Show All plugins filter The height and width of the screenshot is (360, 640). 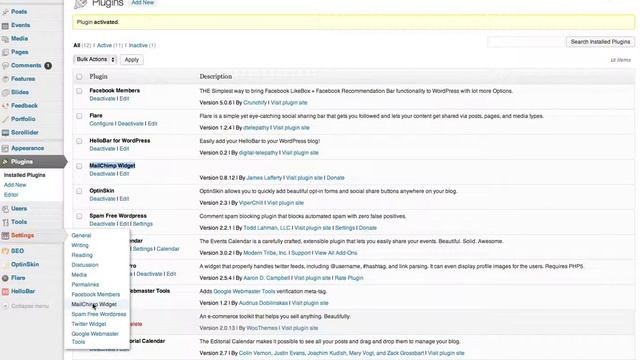point(76,45)
